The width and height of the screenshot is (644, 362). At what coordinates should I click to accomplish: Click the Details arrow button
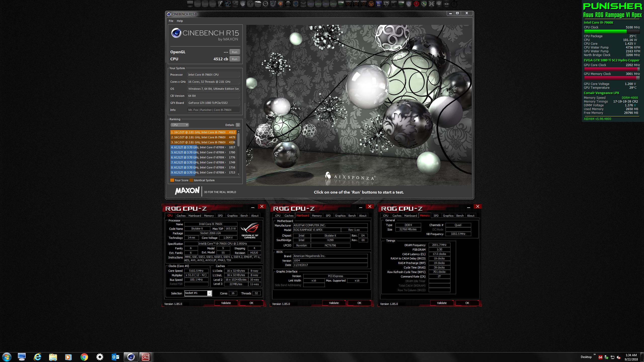(238, 125)
